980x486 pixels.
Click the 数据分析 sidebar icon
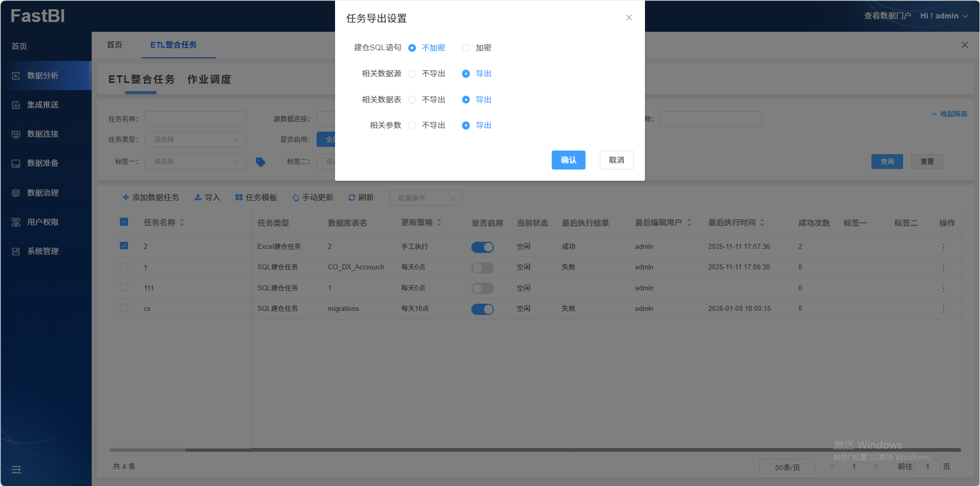(x=16, y=76)
